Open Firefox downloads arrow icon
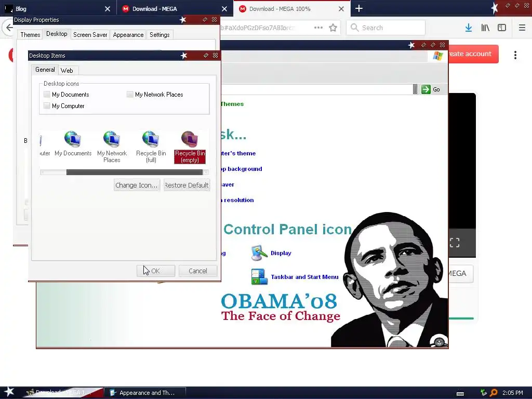 pyautogui.click(x=468, y=28)
